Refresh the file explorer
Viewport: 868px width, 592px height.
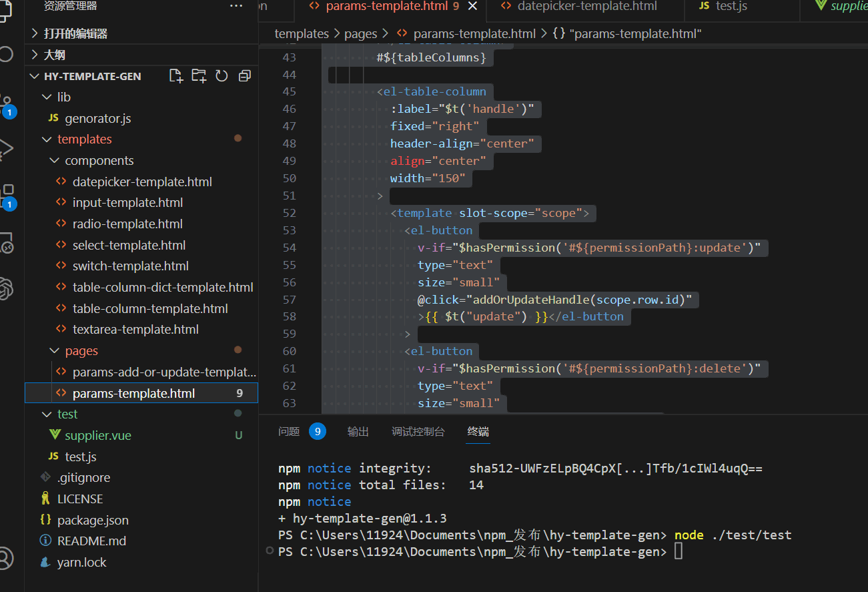(222, 75)
